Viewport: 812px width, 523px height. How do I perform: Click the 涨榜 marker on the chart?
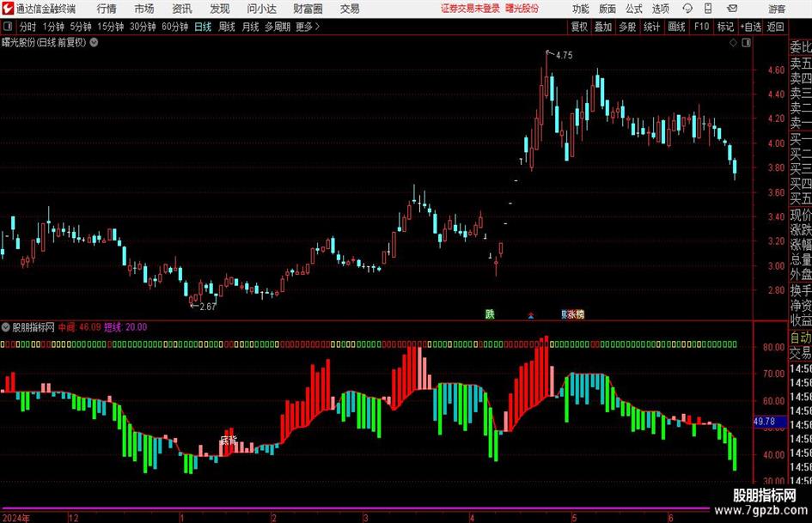(x=576, y=314)
